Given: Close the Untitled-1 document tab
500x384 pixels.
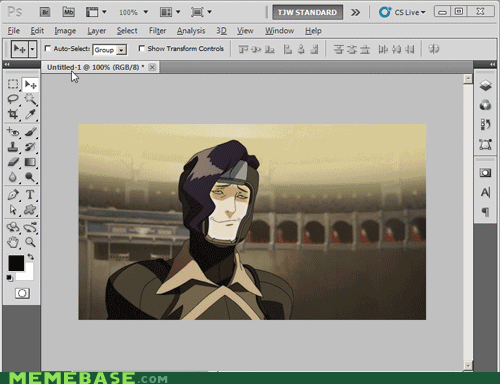Looking at the screenshot, I should coord(152,67).
